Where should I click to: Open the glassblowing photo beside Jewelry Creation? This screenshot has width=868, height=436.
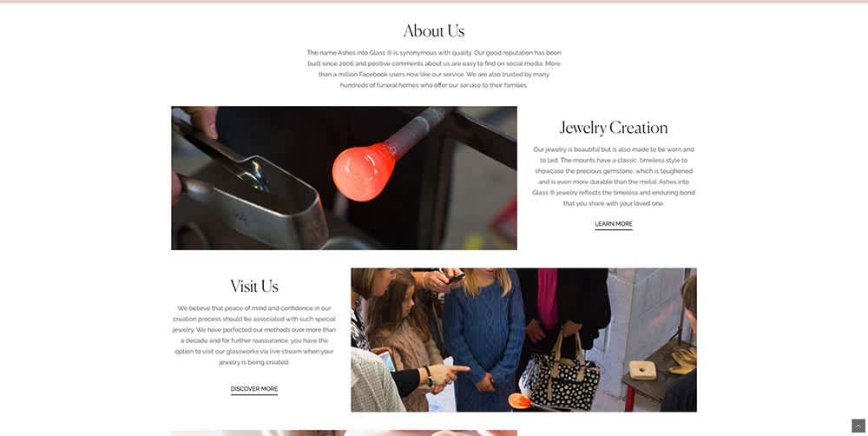[x=344, y=178]
